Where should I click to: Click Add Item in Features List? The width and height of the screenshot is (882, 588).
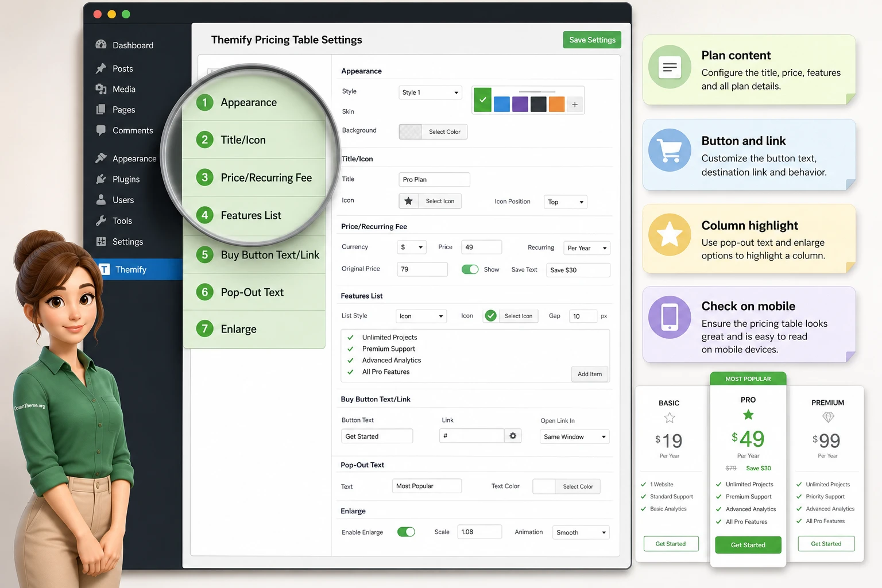tap(590, 374)
